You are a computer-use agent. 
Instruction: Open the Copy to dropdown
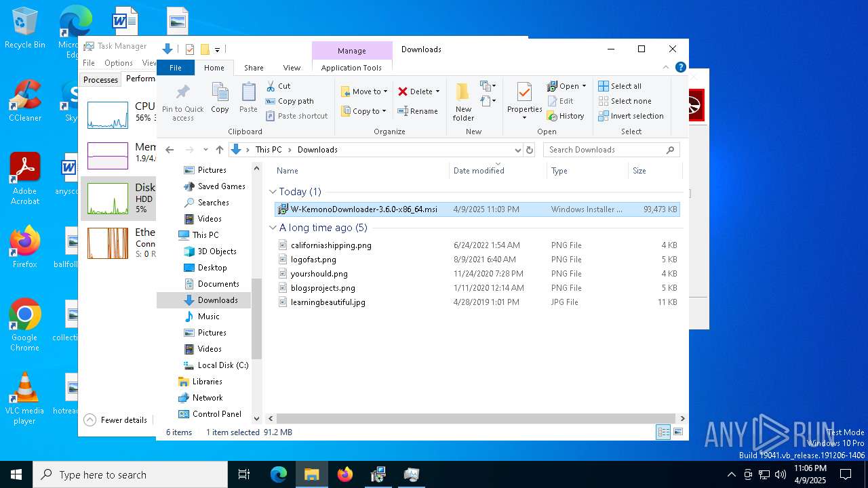coord(363,111)
